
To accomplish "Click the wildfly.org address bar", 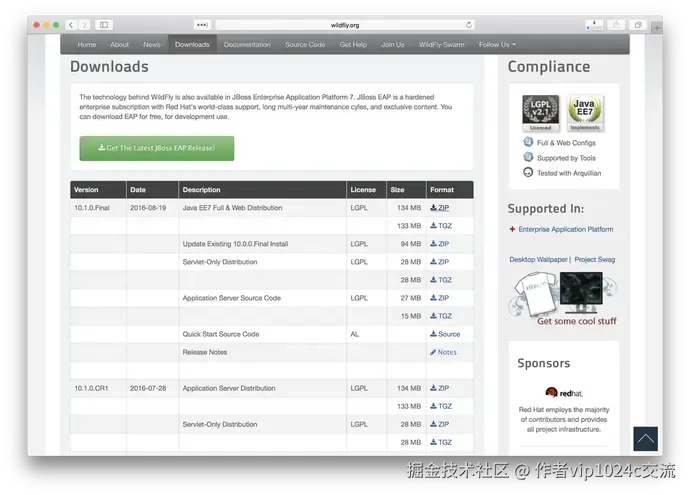I will pyautogui.click(x=345, y=25).
